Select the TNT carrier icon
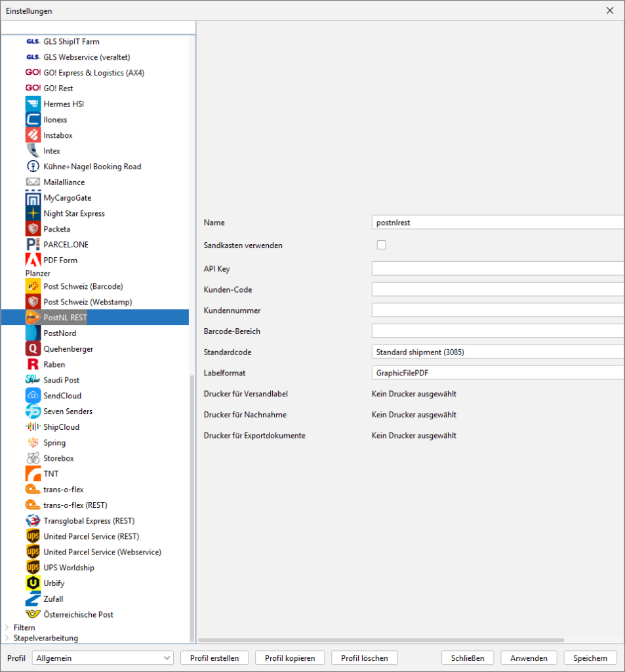Image resolution: width=625 pixels, height=672 pixels. point(33,474)
